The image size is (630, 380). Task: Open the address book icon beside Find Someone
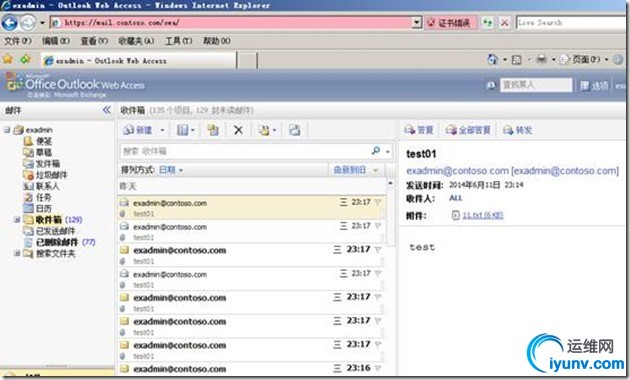point(490,85)
